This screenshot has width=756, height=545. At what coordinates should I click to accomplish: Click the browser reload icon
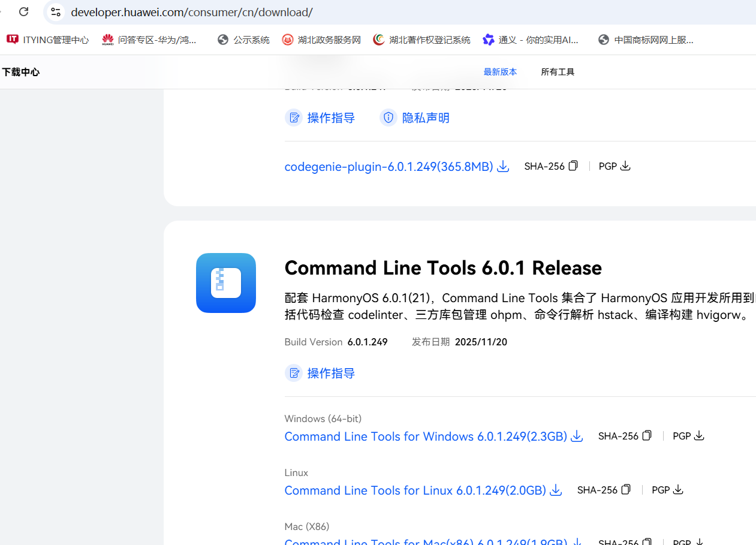[x=24, y=11]
